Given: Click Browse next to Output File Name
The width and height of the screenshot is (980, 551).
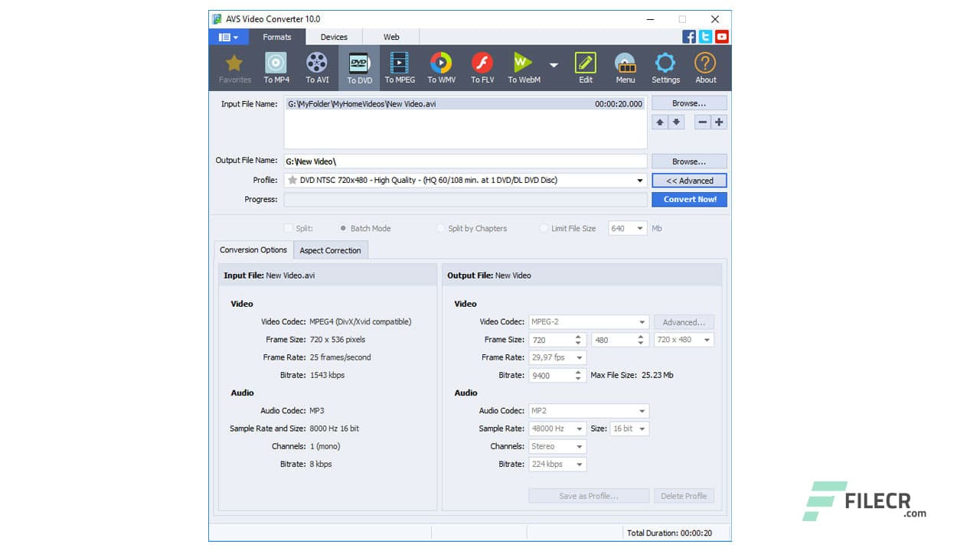Looking at the screenshot, I should pyautogui.click(x=688, y=161).
